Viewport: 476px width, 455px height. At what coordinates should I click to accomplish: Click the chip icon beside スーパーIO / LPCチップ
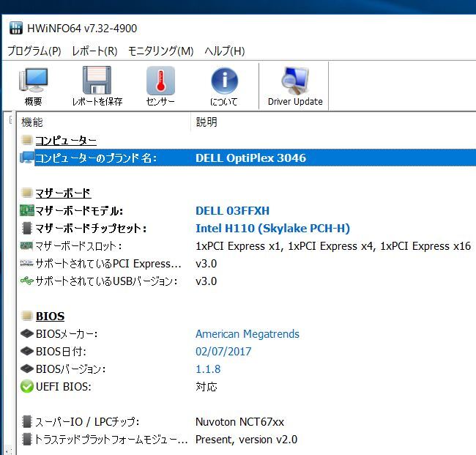[26, 421]
